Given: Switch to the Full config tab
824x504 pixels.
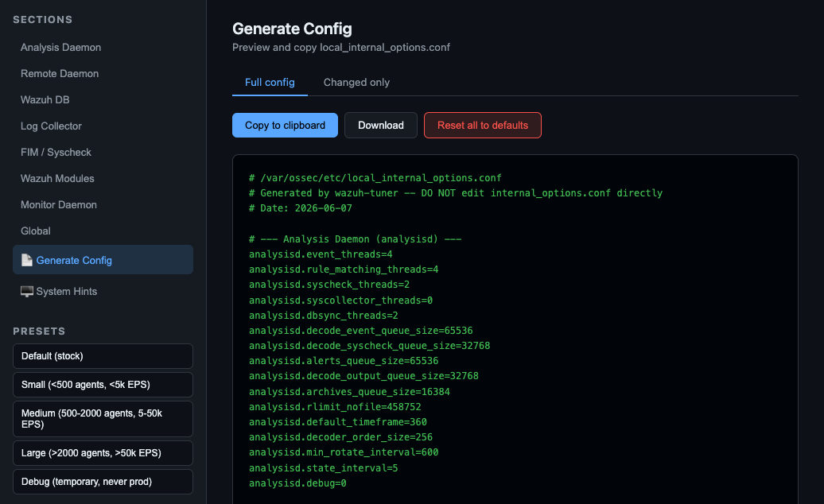Looking at the screenshot, I should (x=270, y=83).
